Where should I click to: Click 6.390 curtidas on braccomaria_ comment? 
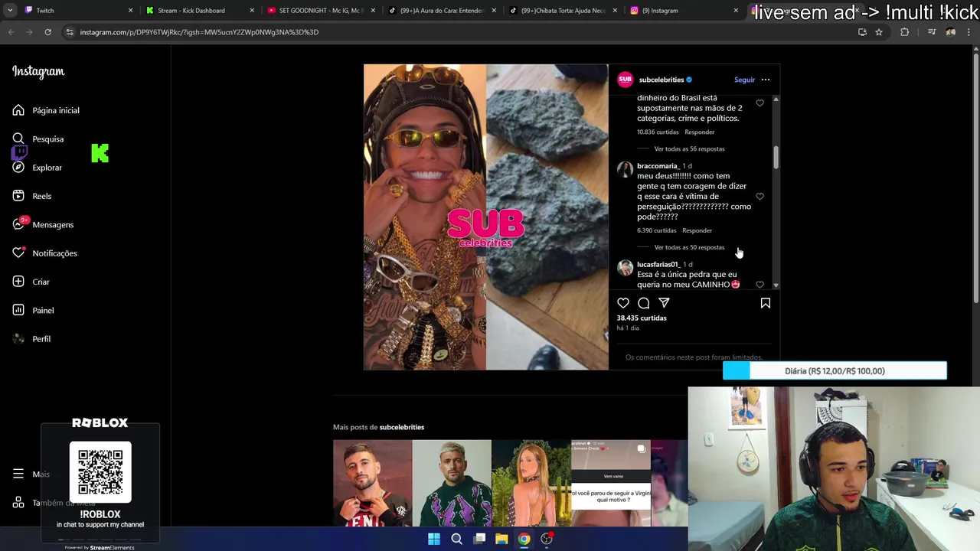tap(656, 230)
